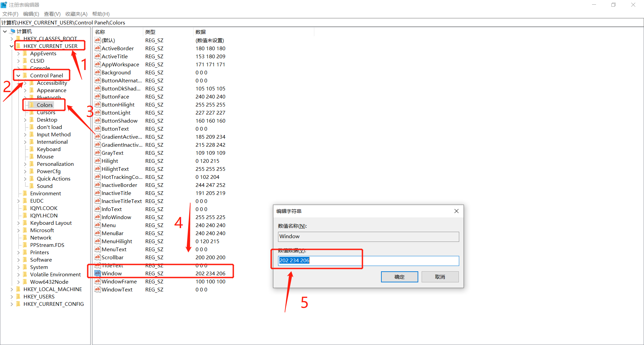The height and width of the screenshot is (345, 644).
Task: Open the 查看 menu
Action: coord(52,14)
